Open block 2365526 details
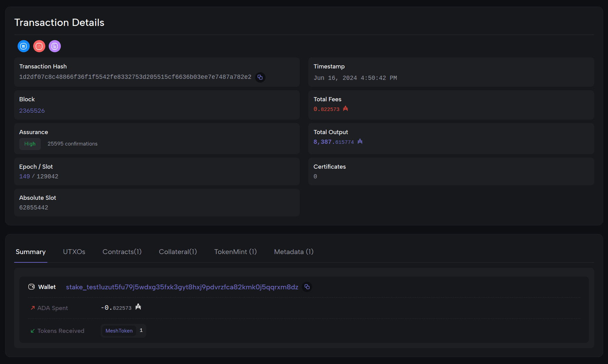The height and width of the screenshot is (364, 608). point(32,110)
